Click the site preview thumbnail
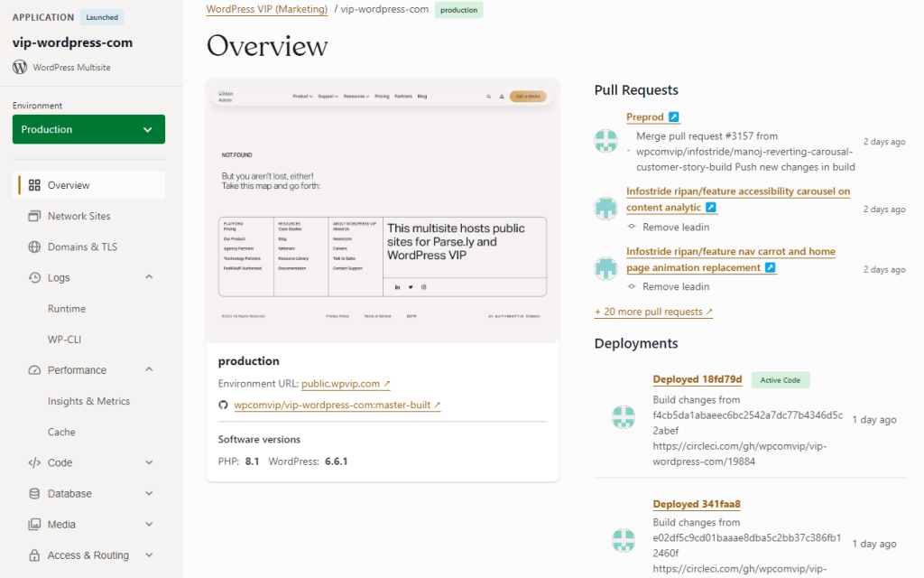The image size is (924, 578). click(x=383, y=210)
